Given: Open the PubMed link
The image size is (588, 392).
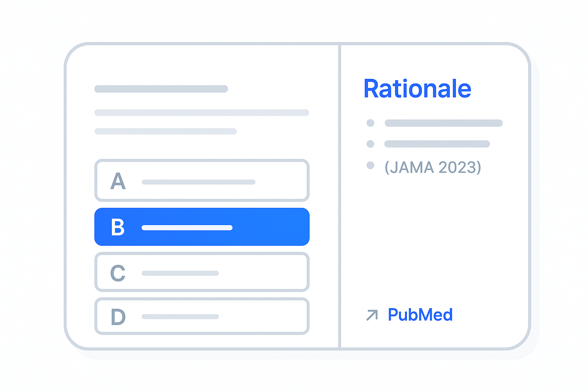Looking at the screenshot, I should 420,315.
